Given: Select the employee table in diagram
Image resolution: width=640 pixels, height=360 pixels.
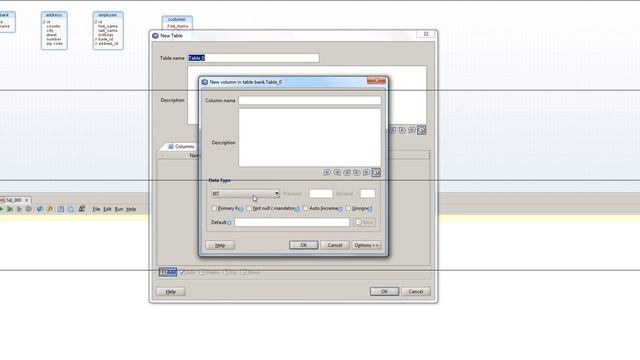Looking at the screenshot, I should pos(108,31).
